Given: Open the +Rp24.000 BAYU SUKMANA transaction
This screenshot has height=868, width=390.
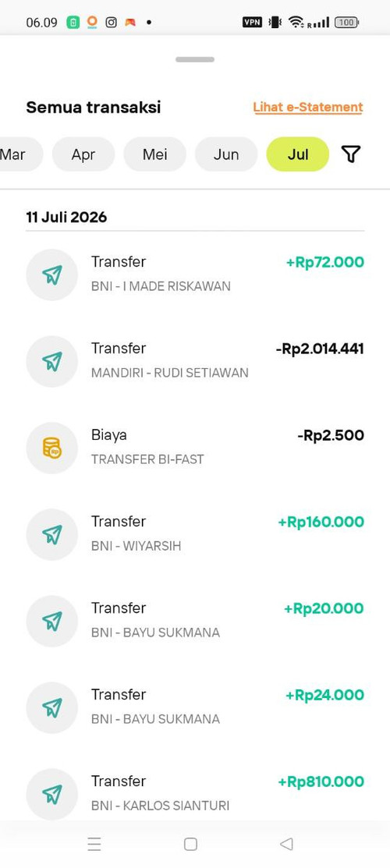Looking at the screenshot, I should (195, 707).
